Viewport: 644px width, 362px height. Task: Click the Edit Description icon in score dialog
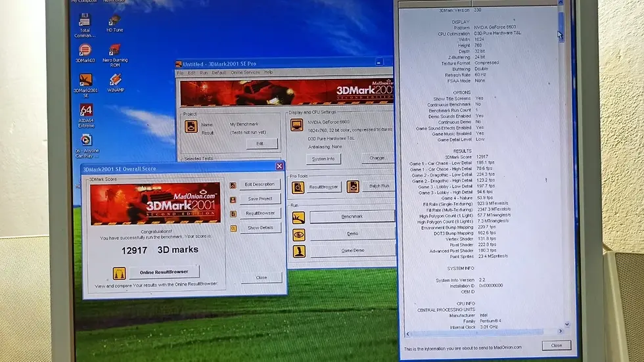pos(233,185)
